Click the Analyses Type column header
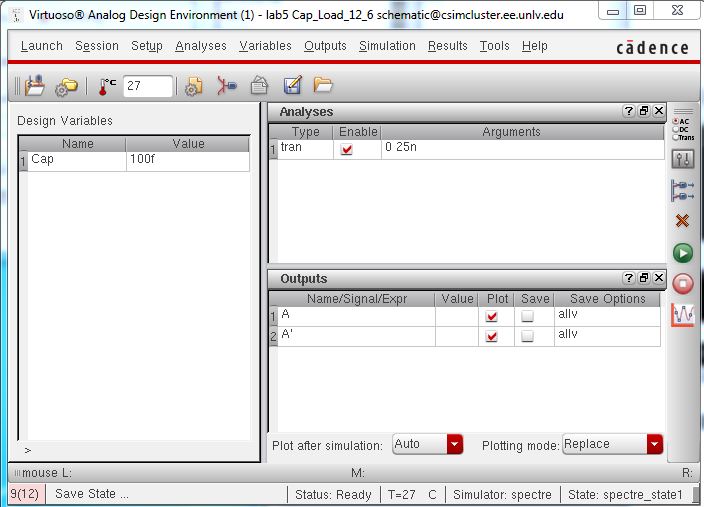Screen dimensions: 704x507 [305, 132]
